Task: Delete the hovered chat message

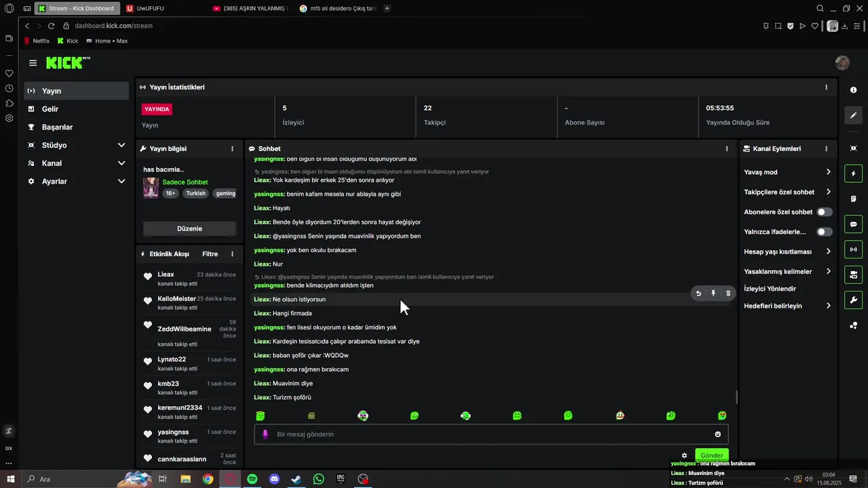Action: (x=728, y=293)
